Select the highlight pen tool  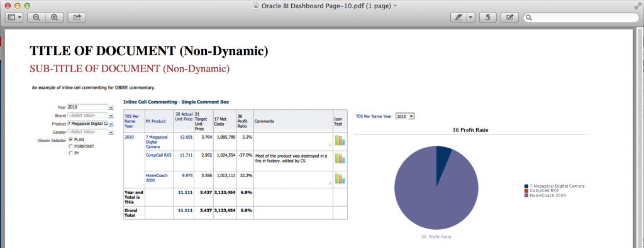458,18
